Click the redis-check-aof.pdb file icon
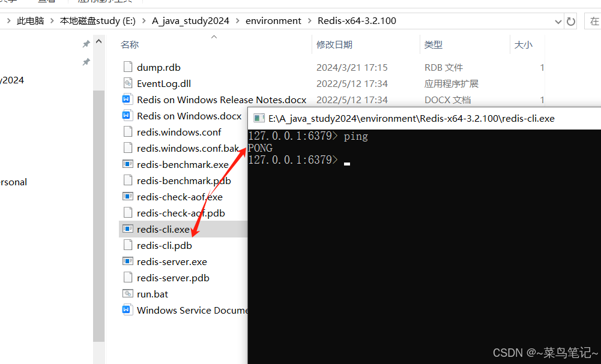 coord(128,212)
